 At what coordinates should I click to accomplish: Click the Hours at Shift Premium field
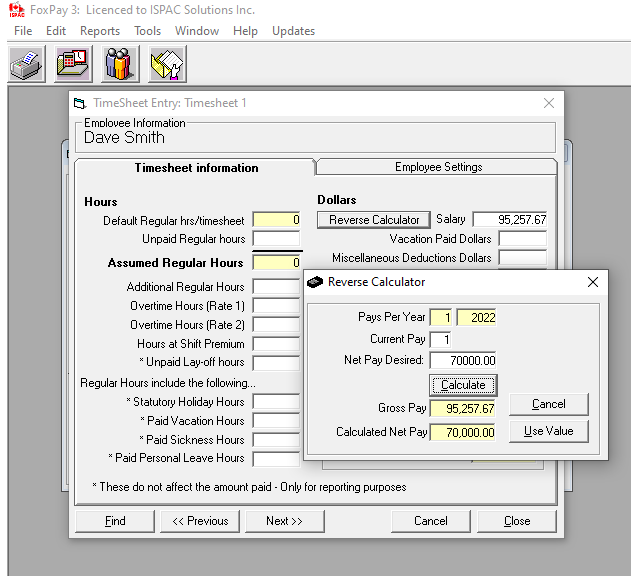276,344
